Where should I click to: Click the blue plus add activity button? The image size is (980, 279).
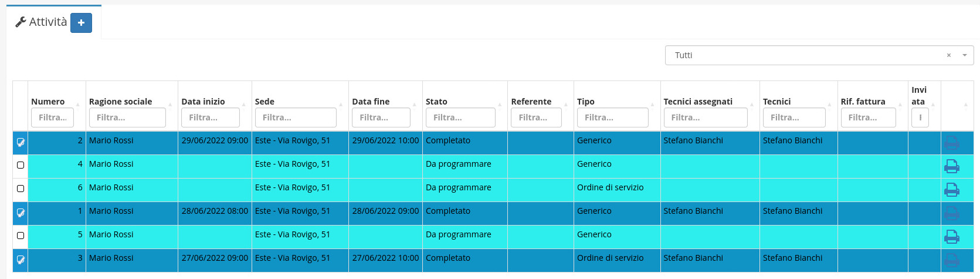[81, 23]
